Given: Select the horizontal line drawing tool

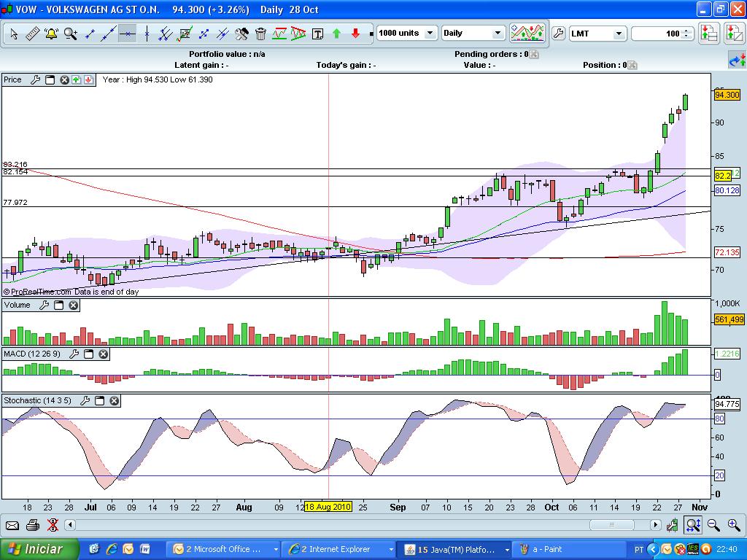Looking at the screenshot, I should [128, 34].
